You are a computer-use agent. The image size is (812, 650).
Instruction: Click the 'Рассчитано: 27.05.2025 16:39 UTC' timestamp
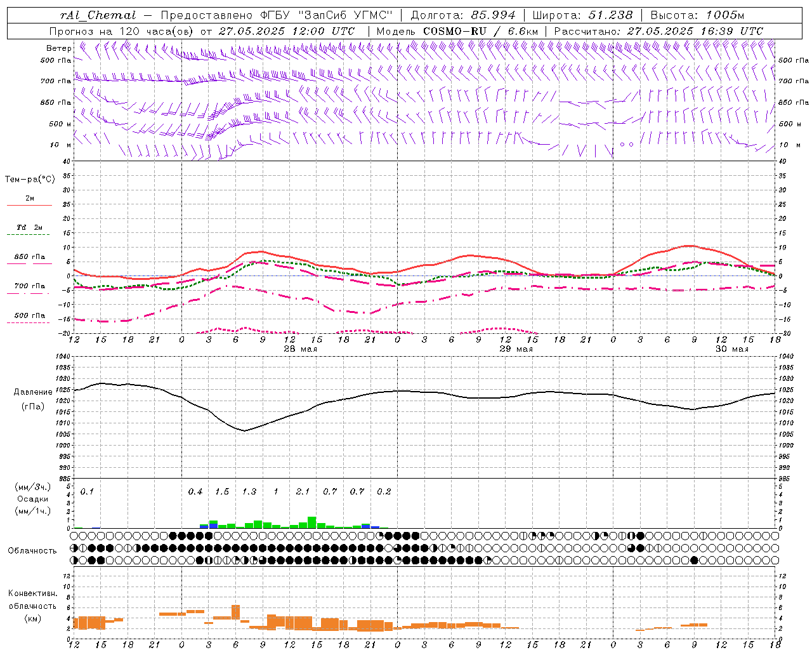(658, 31)
